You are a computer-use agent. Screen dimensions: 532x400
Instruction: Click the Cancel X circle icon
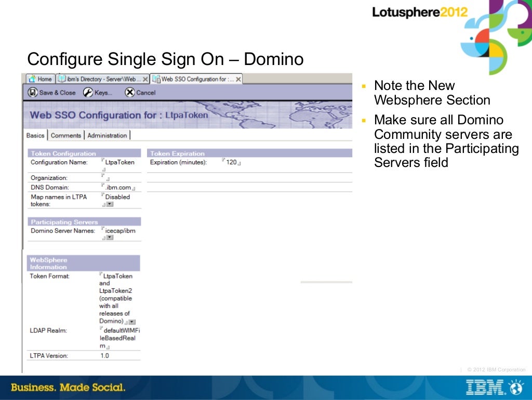pos(129,93)
